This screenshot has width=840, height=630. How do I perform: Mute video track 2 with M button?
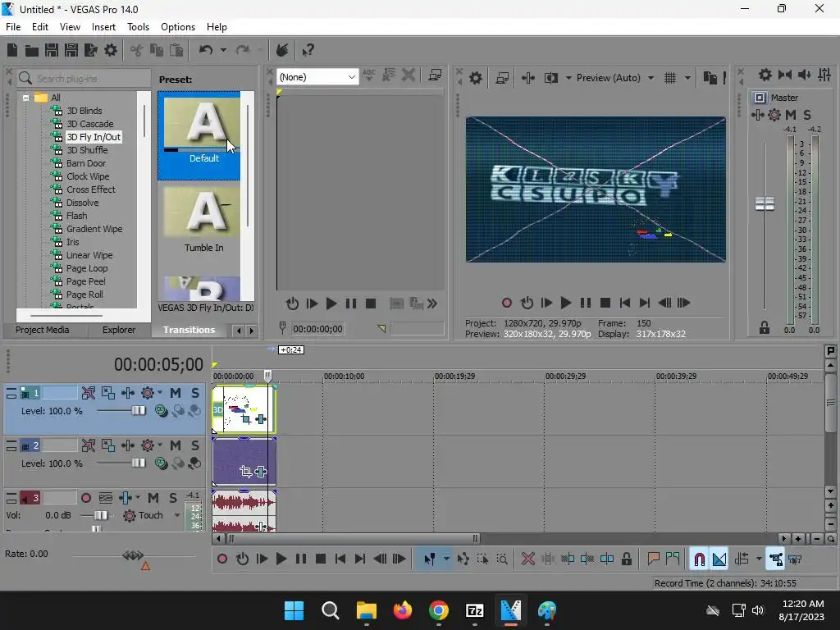(176, 445)
